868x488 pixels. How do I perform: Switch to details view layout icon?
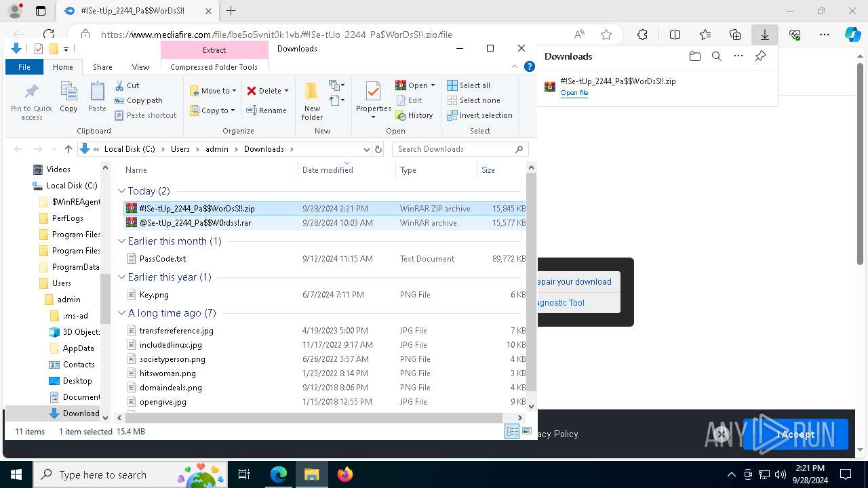tap(512, 432)
